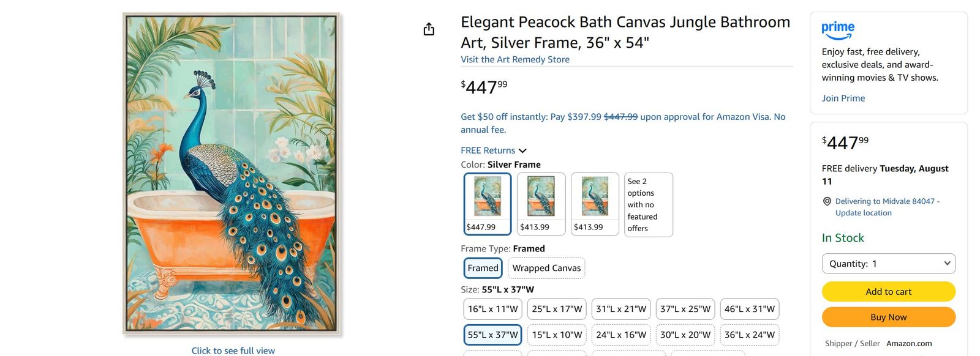The image size is (980, 356).
Task: Add the item to cart
Action: pyautogui.click(x=889, y=292)
